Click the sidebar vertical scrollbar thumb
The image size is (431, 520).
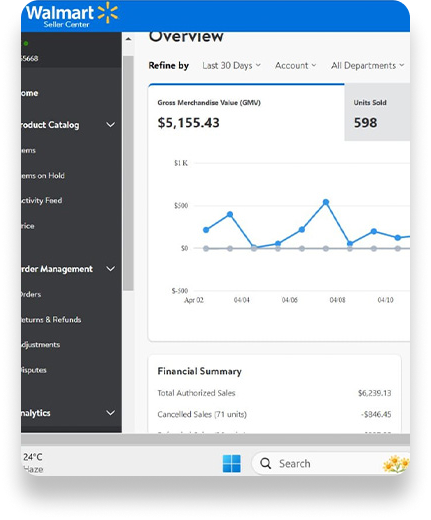[128, 173]
